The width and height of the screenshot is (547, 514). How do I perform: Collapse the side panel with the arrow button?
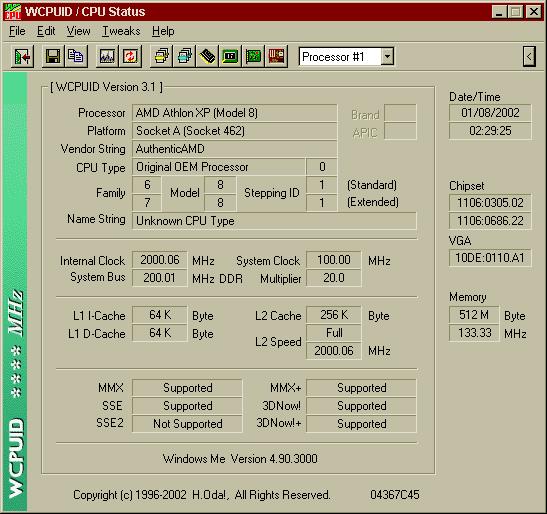(529, 56)
